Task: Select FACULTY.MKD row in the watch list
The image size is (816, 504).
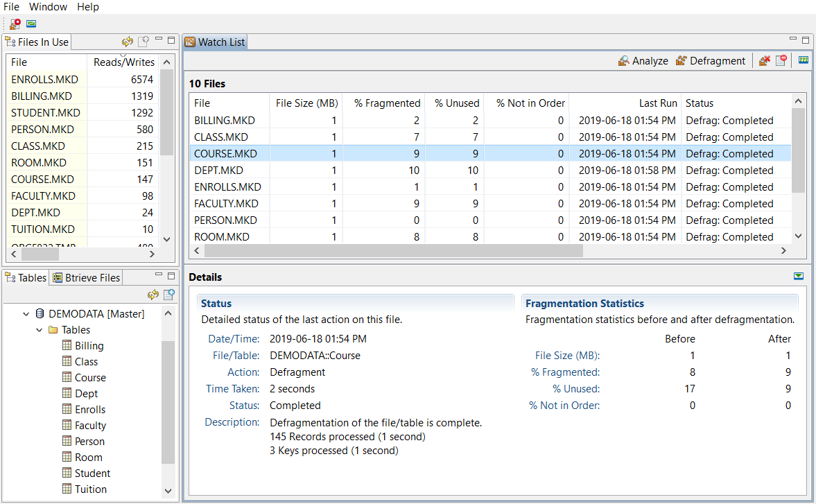Action: 489,203
